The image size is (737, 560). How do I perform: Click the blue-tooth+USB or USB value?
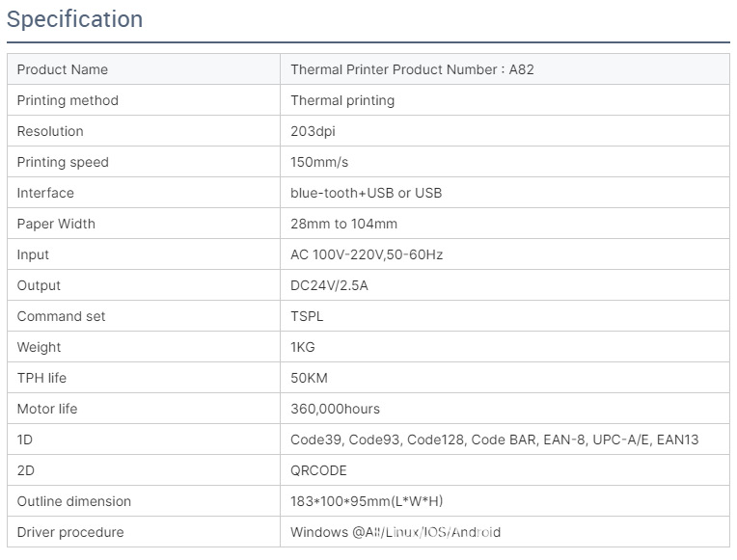click(366, 193)
